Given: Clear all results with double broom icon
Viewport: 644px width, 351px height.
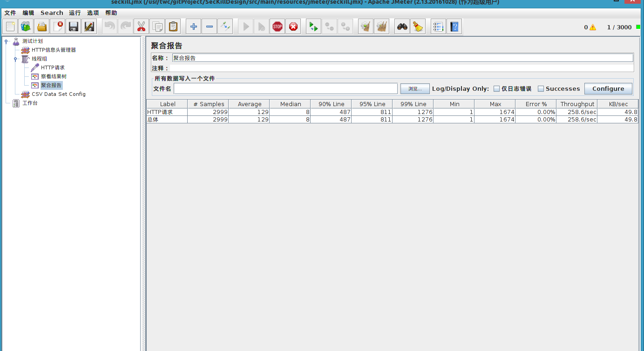Looking at the screenshot, I should tap(382, 27).
